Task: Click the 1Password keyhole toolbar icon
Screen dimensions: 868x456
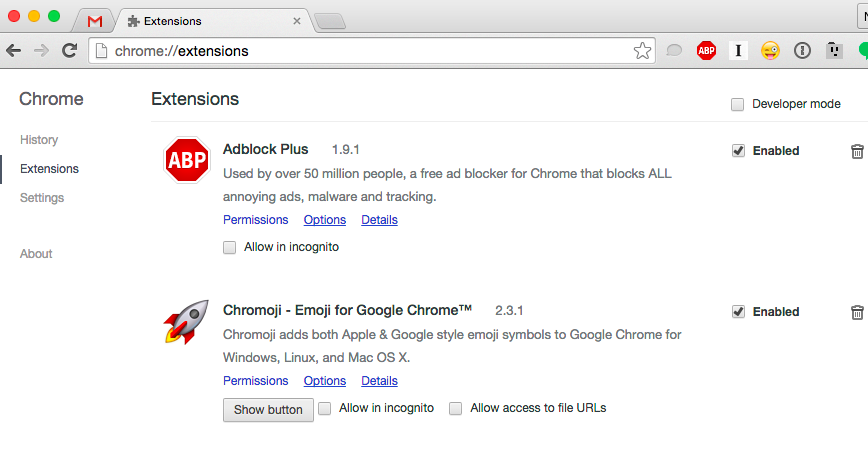Action: (802, 50)
